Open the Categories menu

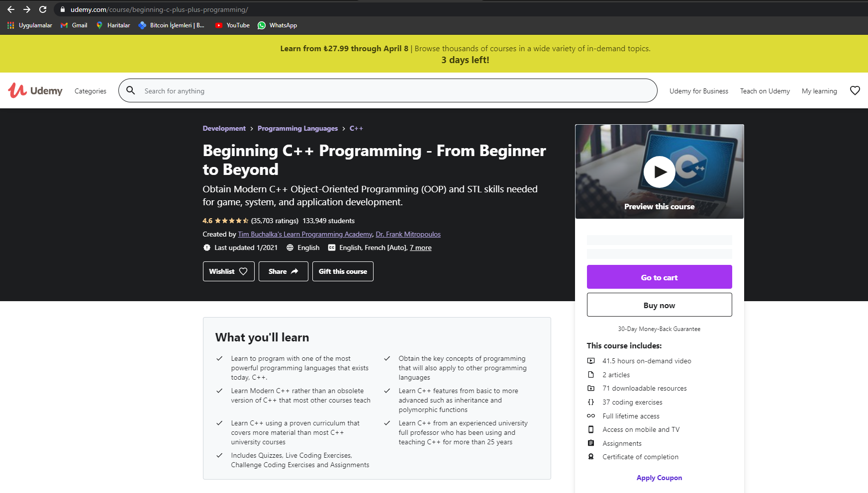tap(91, 91)
